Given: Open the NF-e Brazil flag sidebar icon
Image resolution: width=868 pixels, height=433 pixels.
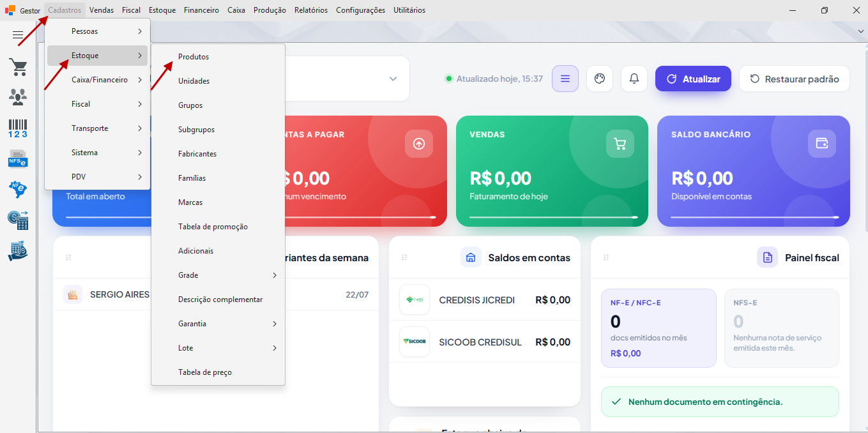Looking at the screenshot, I should (x=18, y=189).
